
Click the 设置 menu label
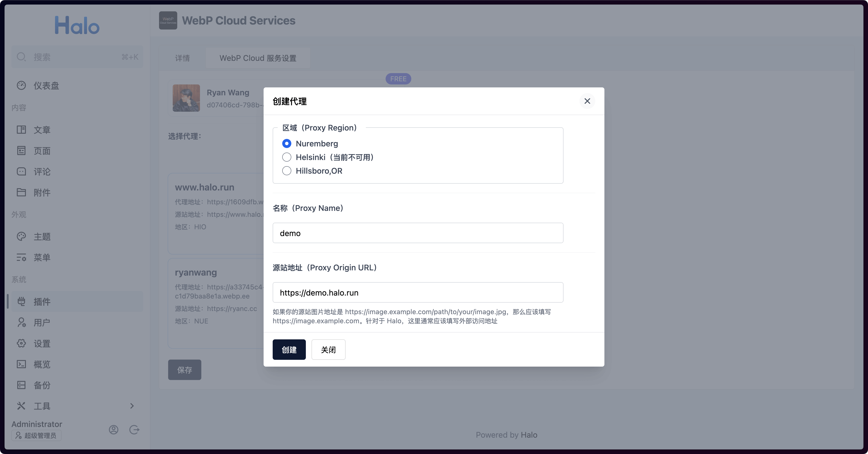[x=42, y=344]
